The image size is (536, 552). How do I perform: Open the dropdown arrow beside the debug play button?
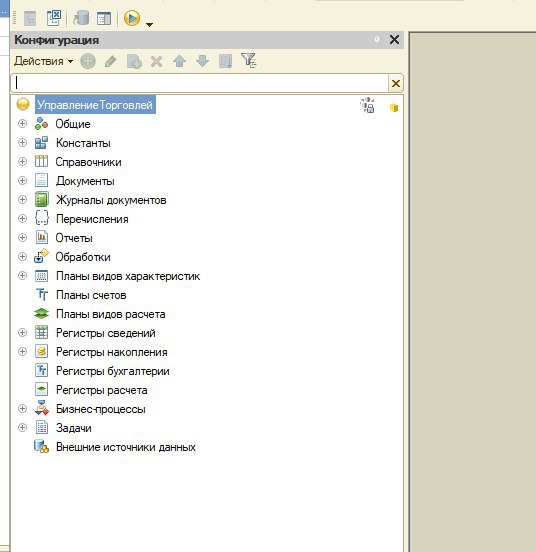[149, 25]
